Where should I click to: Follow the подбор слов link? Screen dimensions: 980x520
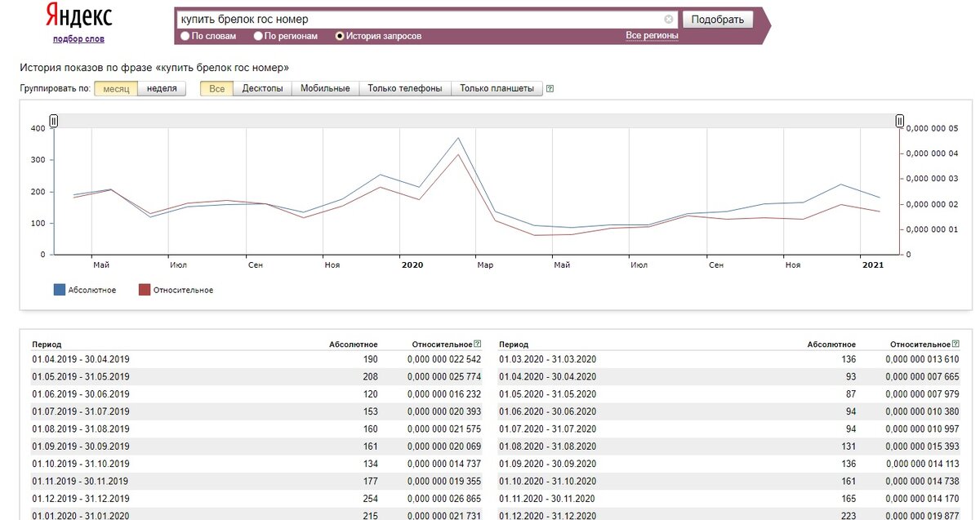point(78,39)
